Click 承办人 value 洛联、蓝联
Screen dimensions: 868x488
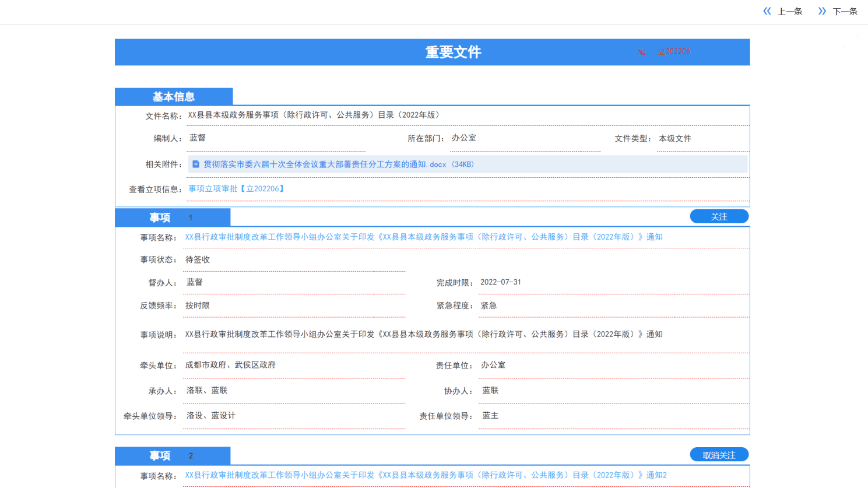[x=207, y=391]
